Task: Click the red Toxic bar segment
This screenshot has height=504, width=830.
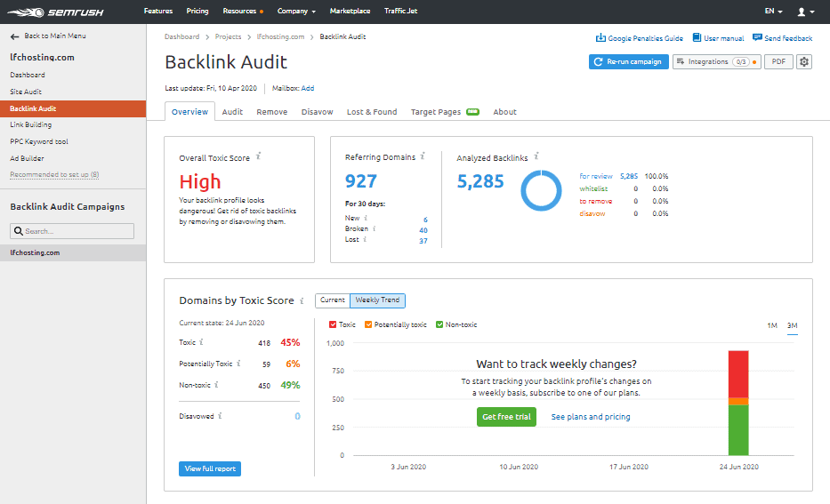Action: point(738,374)
